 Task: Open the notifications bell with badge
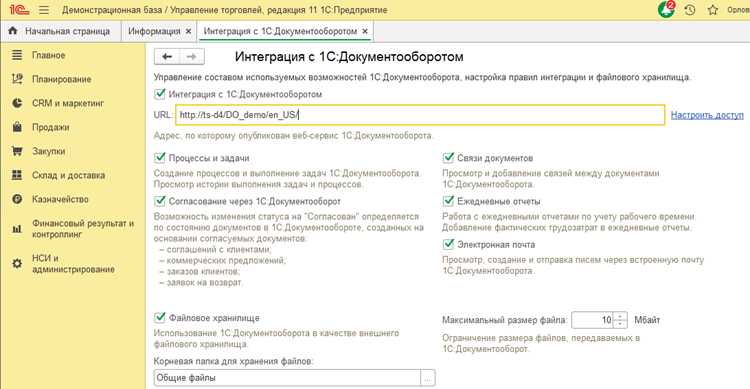[666, 9]
